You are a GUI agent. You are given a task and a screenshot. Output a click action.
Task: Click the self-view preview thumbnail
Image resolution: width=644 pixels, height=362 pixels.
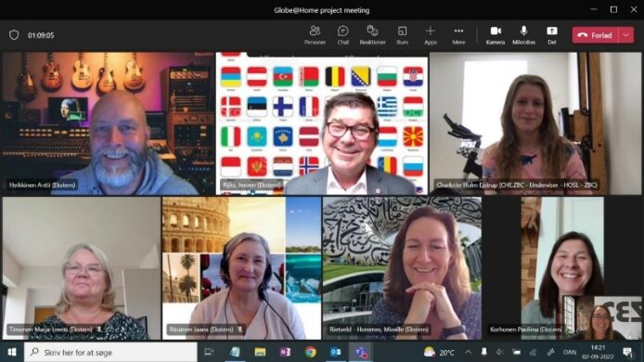click(601, 317)
